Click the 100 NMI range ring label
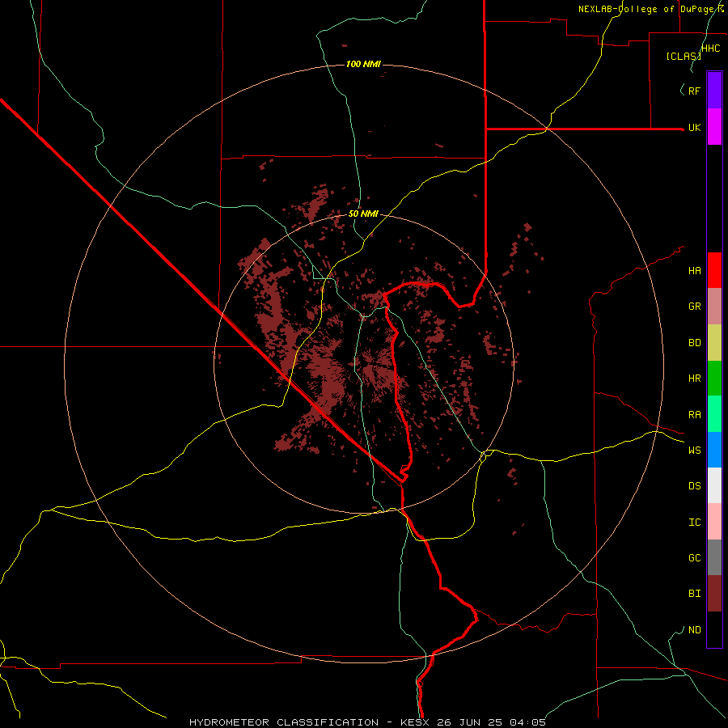 click(363, 64)
